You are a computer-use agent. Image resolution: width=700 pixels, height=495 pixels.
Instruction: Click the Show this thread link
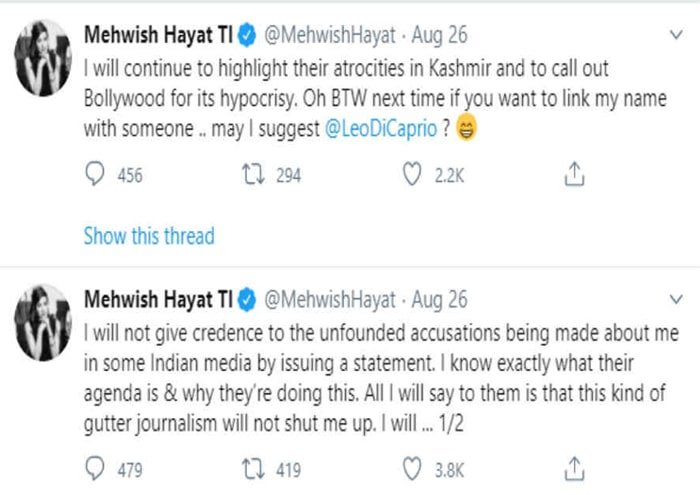coord(148,236)
